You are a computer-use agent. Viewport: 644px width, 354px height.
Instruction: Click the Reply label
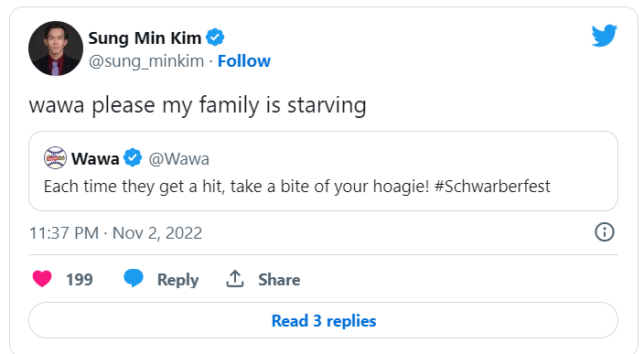click(177, 280)
